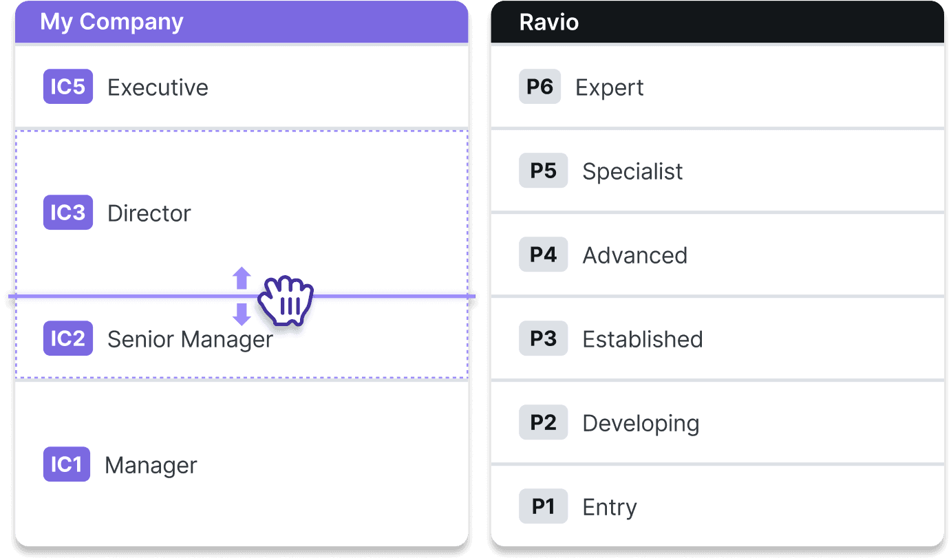Click the IC5 level badge
Viewport: 951px width, 560px height.
[x=67, y=87]
